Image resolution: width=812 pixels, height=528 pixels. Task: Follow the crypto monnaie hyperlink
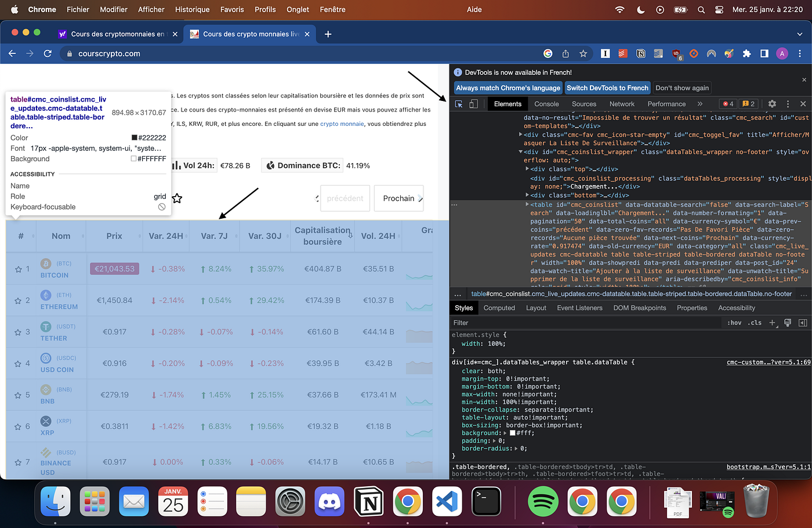click(x=342, y=124)
